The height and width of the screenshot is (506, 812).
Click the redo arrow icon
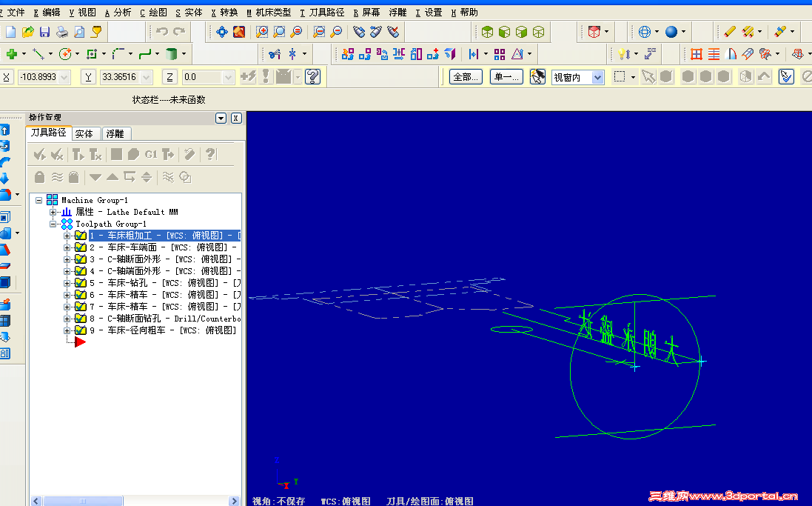179,32
